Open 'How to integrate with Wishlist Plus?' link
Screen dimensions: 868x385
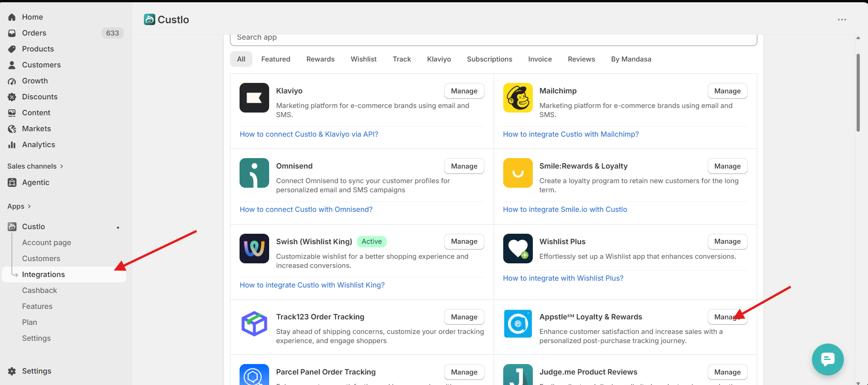(x=563, y=278)
